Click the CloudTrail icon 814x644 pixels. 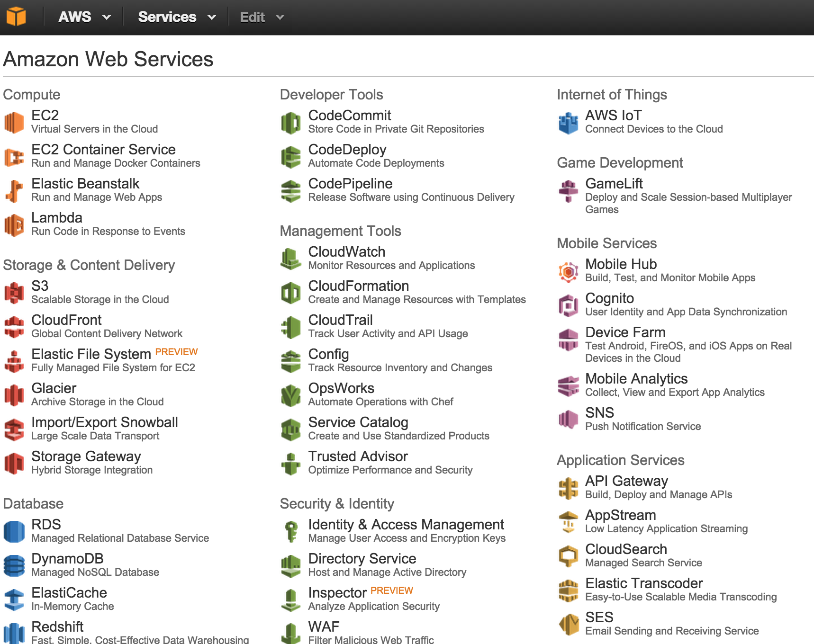coord(291,327)
